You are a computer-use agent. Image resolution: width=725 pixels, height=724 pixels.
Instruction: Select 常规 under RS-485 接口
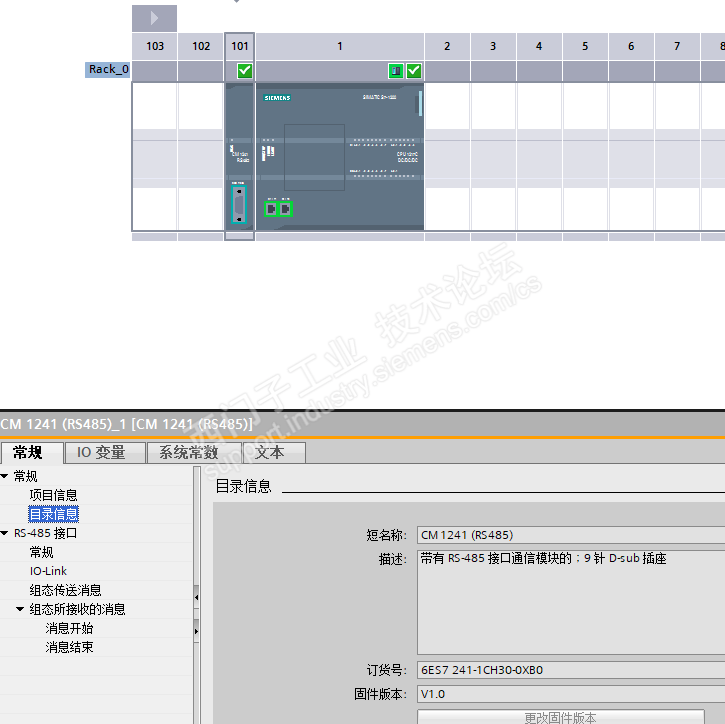tap(42, 552)
